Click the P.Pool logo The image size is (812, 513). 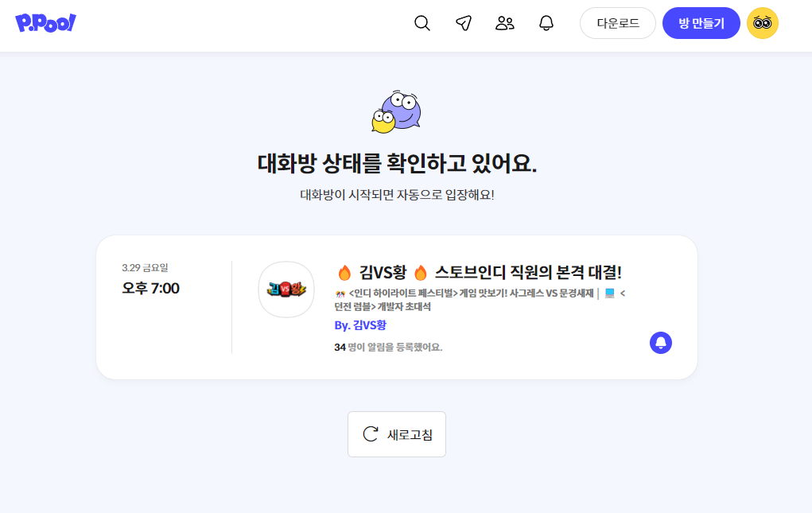[45, 23]
